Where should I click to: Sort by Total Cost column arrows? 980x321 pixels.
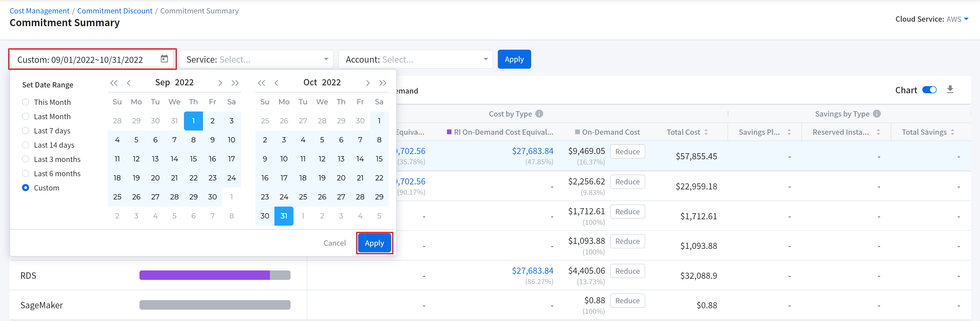(x=706, y=132)
